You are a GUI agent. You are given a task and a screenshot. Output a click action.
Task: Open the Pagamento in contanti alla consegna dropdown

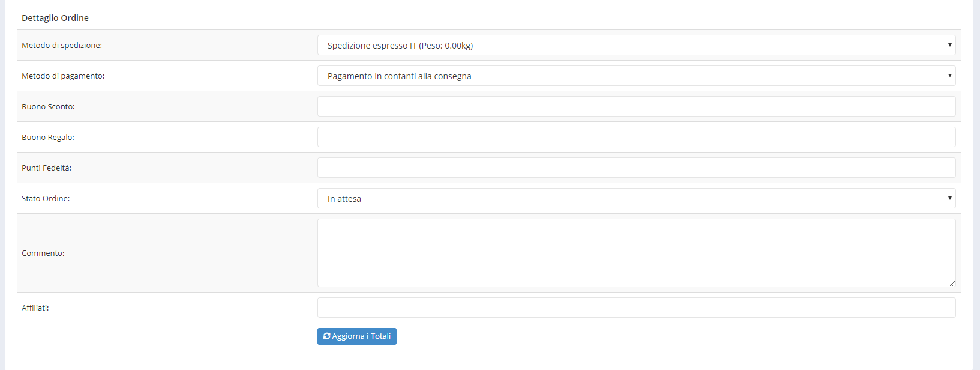[636, 76]
